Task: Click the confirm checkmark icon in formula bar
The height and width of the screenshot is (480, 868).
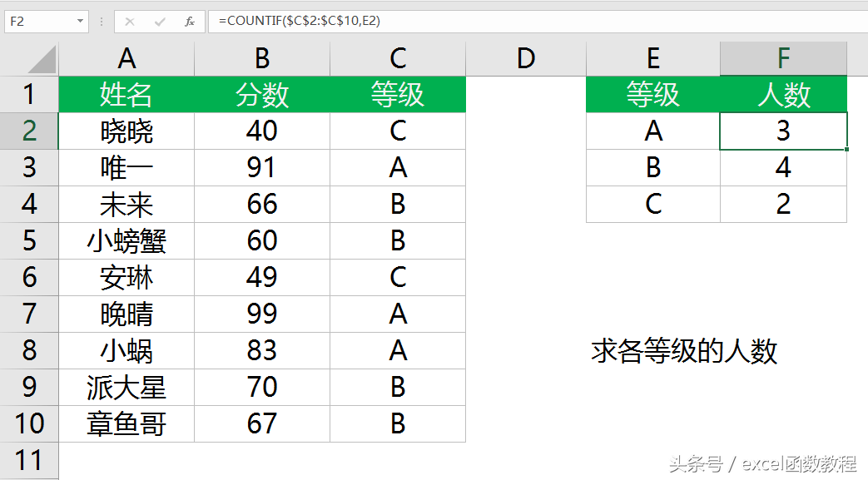Action: click(x=160, y=22)
